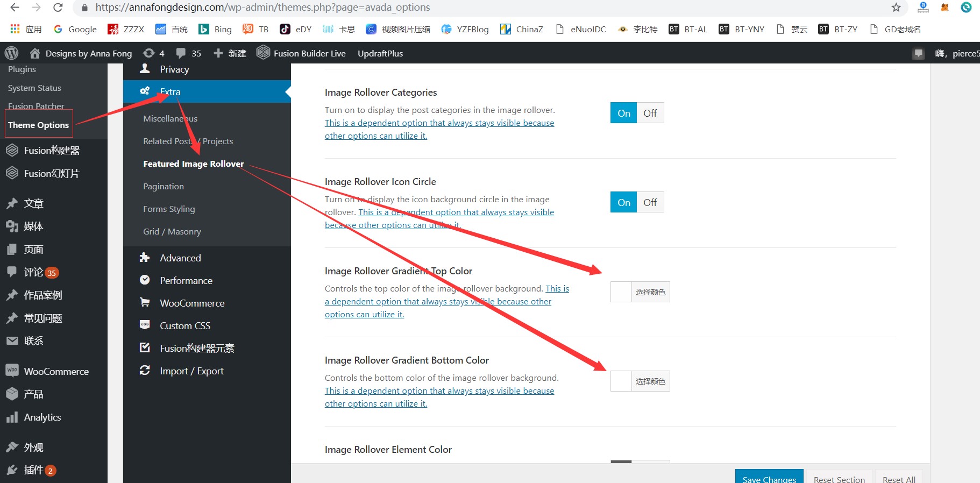The height and width of the screenshot is (483, 980).
Task: Set Image Rollover Categories to On
Action: pyautogui.click(x=623, y=113)
